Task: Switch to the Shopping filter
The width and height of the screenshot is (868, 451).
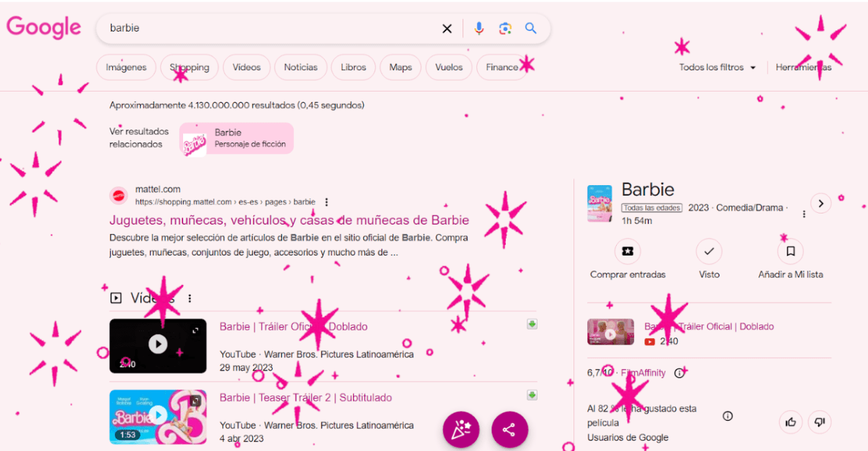Action: 189,67
